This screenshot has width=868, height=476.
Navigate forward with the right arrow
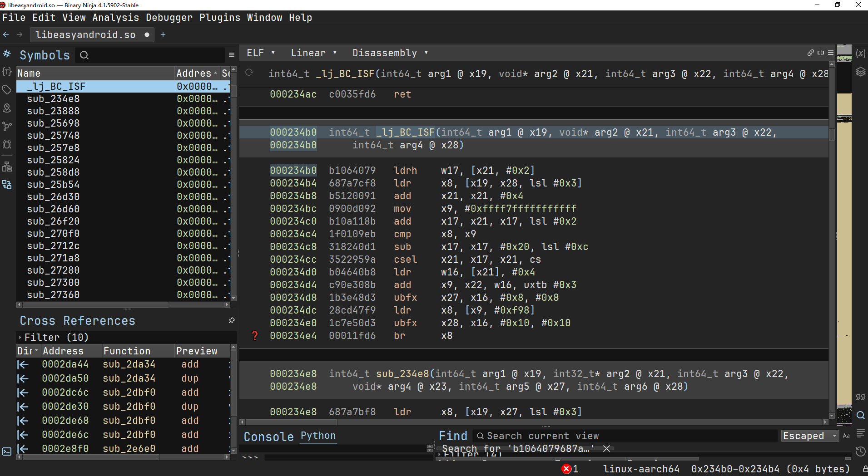[20, 34]
